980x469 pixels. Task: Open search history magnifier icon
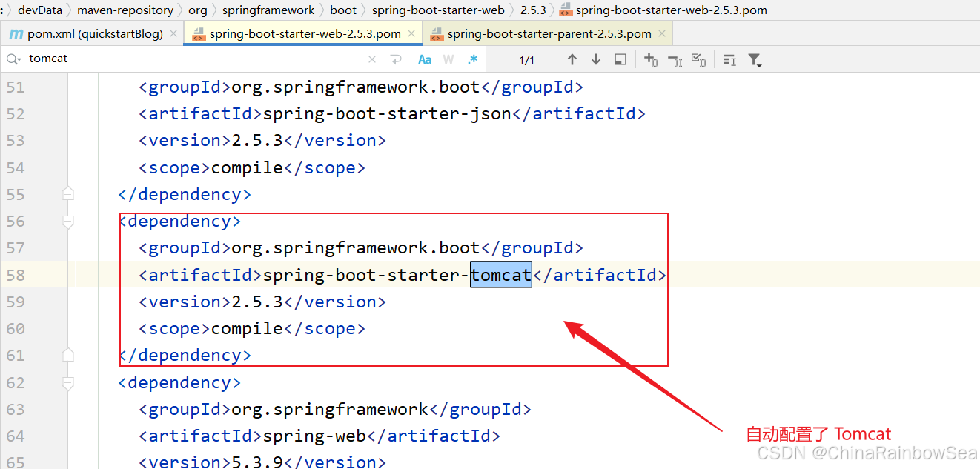[x=13, y=59]
